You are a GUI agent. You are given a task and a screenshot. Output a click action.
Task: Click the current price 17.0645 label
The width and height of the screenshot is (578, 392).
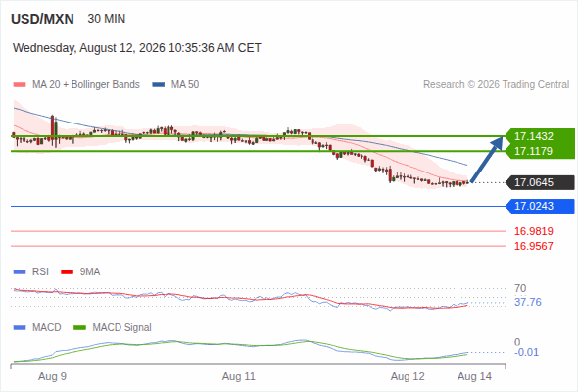click(x=540, y=182)
